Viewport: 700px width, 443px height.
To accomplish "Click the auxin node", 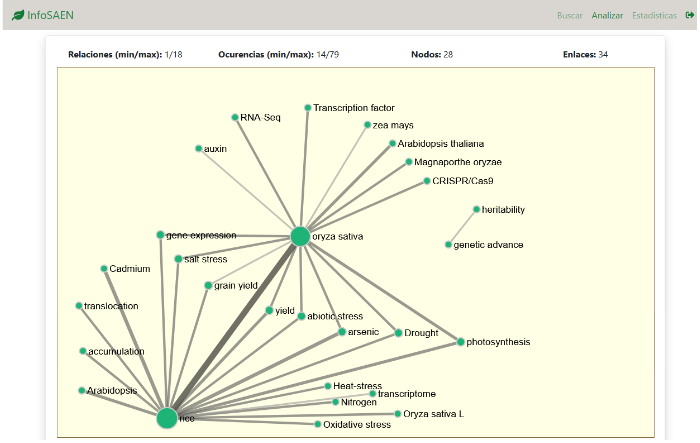I will (x=198, y=148).
